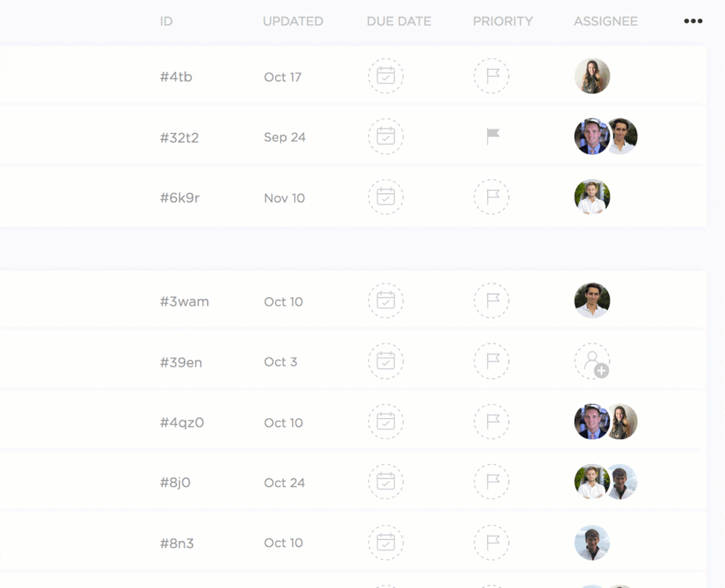Click the Oct 24 updated date
Image resolution: width=725 pixels, height=588 pixels.
tap(284, 483)
